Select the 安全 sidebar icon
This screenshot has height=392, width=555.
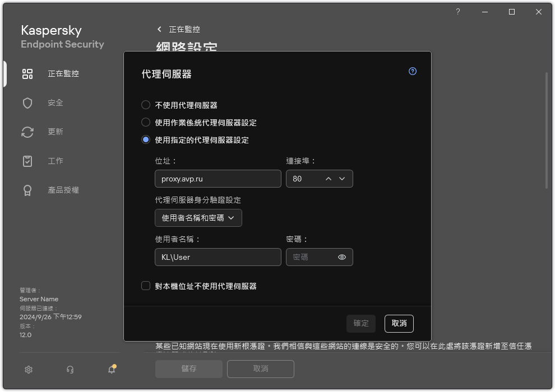[53, 102]
